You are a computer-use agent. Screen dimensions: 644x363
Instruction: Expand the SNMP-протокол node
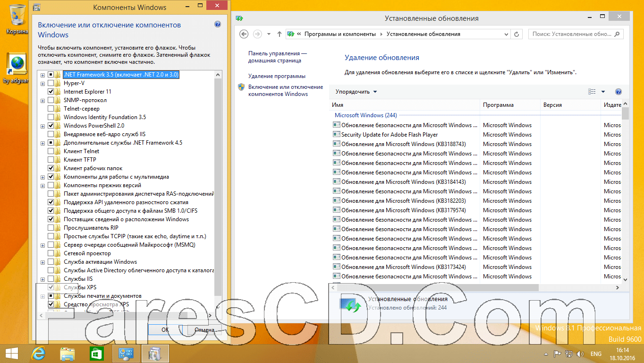[x=43, y=100]
